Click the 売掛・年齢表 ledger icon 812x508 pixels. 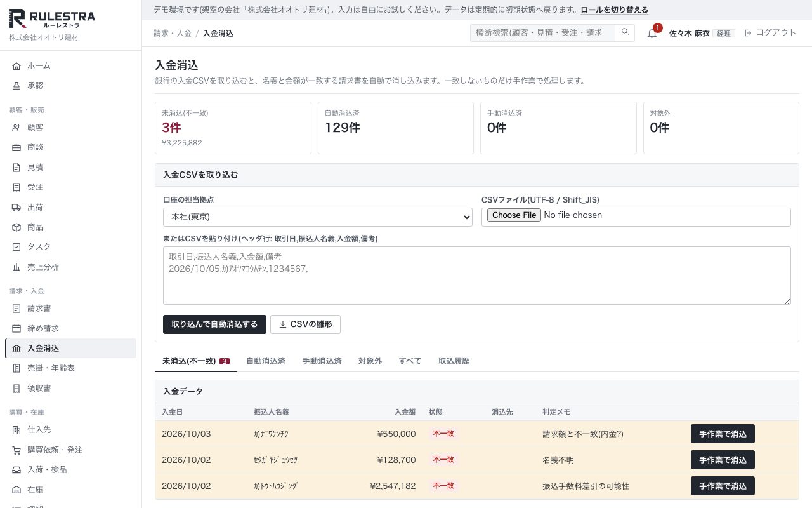[x=16, y=368]
